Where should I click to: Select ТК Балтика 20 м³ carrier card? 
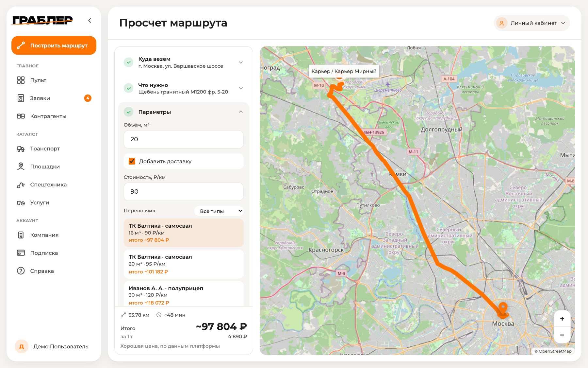(x=184, y=264)
